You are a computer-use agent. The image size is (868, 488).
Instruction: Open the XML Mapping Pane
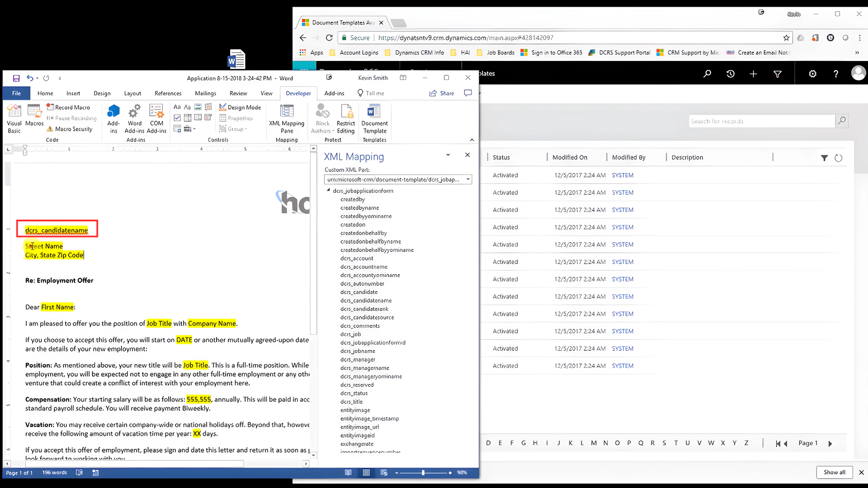[287, 119]
